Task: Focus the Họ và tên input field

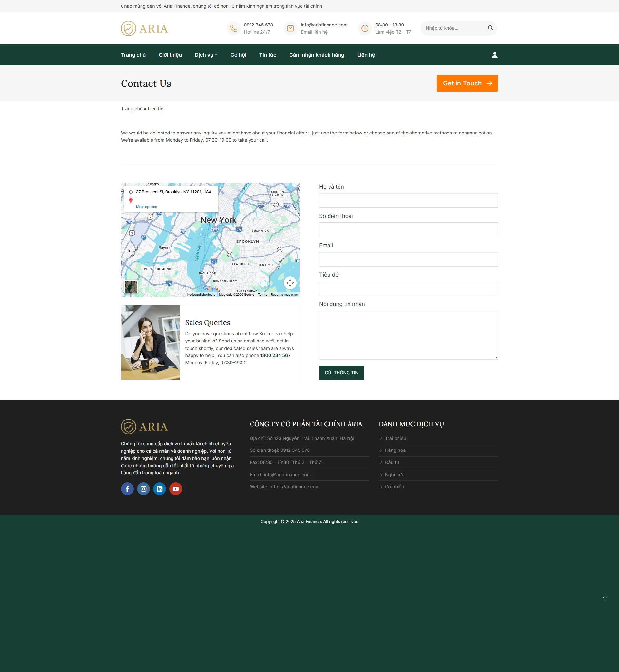Action: (x=408, y=200)
